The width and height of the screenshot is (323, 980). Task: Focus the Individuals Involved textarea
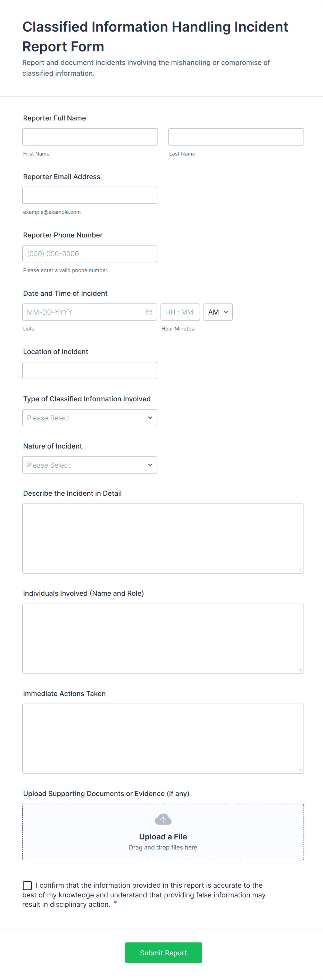click(163, 638)
